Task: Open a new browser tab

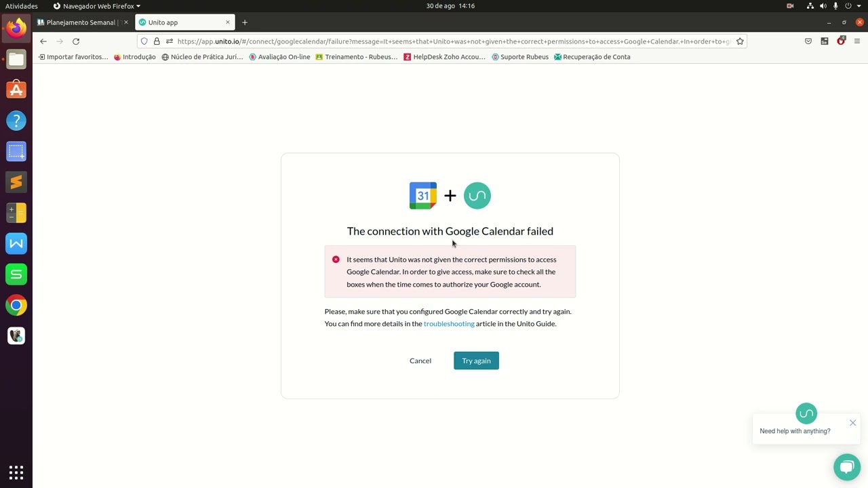Action: pos(245,22)
